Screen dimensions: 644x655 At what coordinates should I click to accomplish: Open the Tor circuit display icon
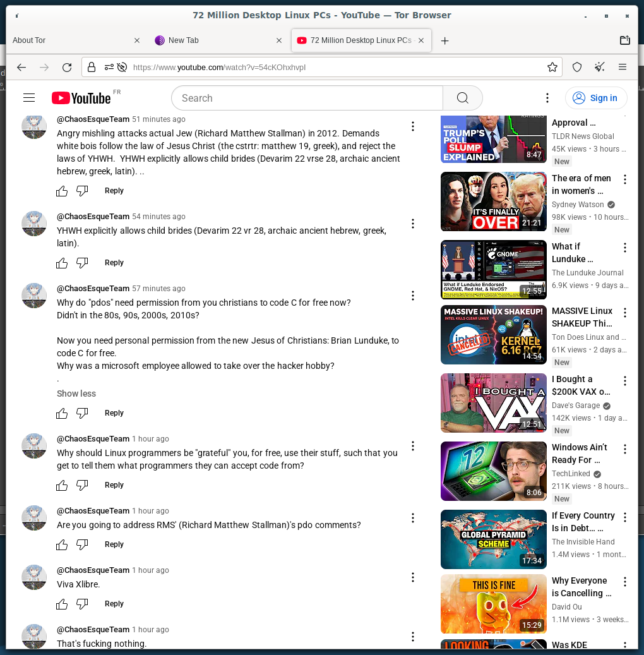click(x=109, y=67)
